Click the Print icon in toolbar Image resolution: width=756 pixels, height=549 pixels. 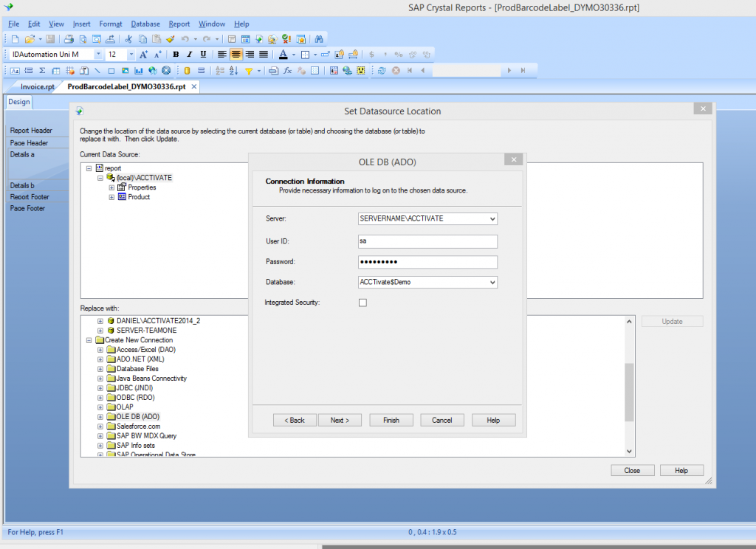pos(69,39)
